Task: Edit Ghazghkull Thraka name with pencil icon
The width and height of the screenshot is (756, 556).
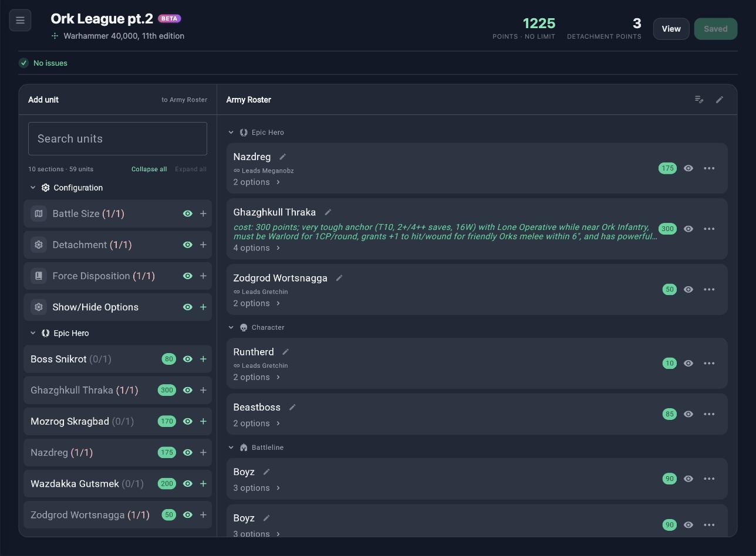Action: pyautogui.click(x=328, y=212)
